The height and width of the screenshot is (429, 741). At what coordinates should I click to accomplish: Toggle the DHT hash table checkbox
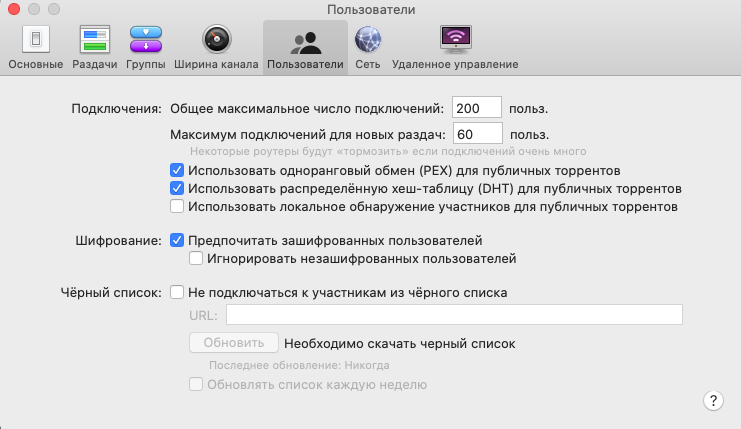(177, 188)
